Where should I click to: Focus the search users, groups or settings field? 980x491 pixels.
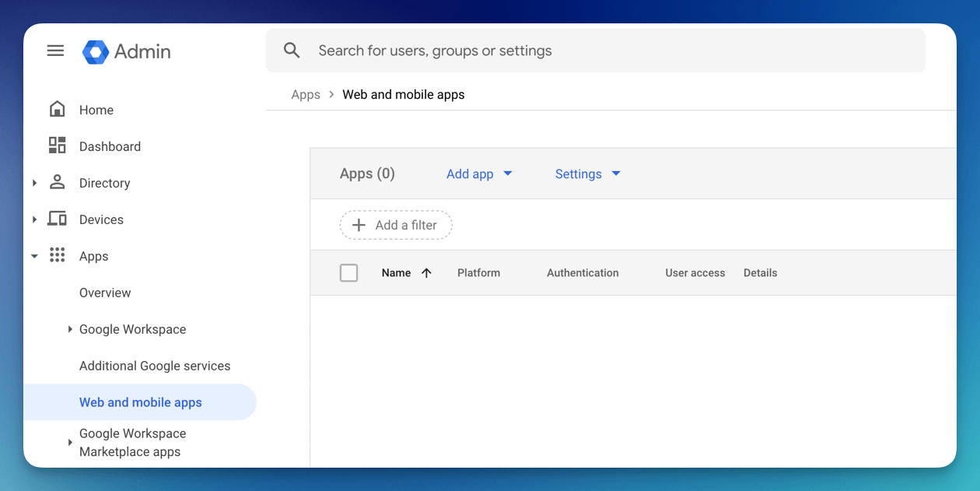click(x=596, y=51)
